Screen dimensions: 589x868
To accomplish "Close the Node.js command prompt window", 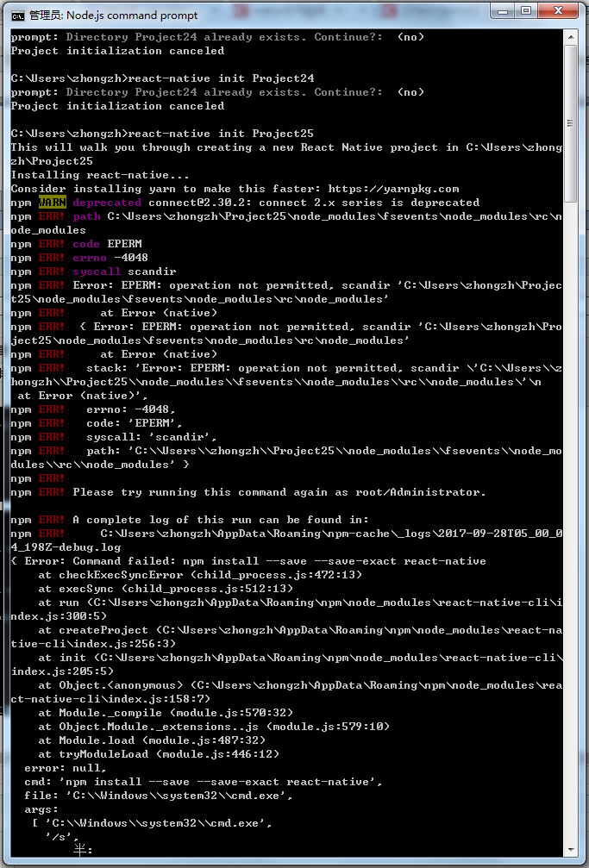I will click(x=558, y=11).
